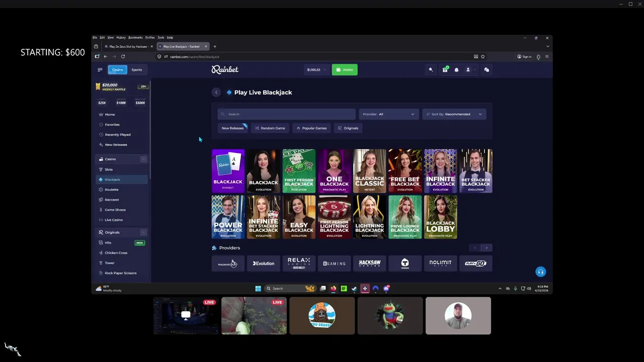This screenshot has width=644, height=362.
Task: Click the live support headset button
Action: [540, 272]
